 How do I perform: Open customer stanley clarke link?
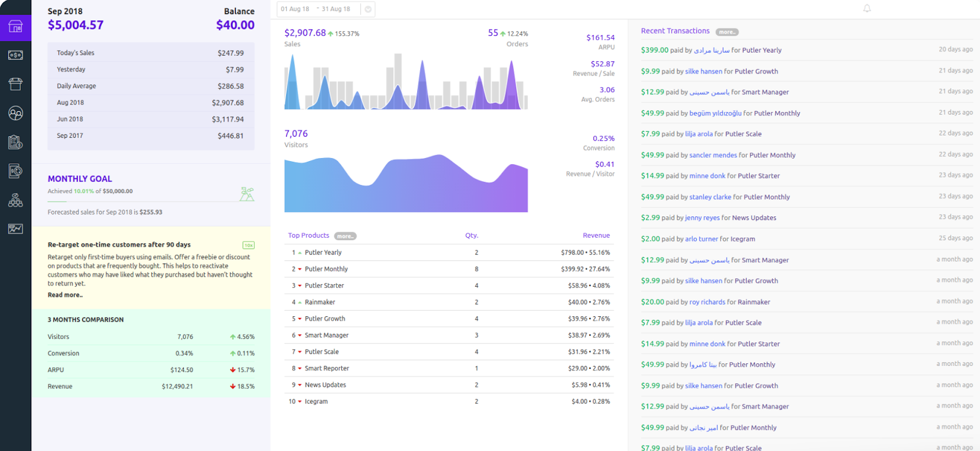coord(710,197)
